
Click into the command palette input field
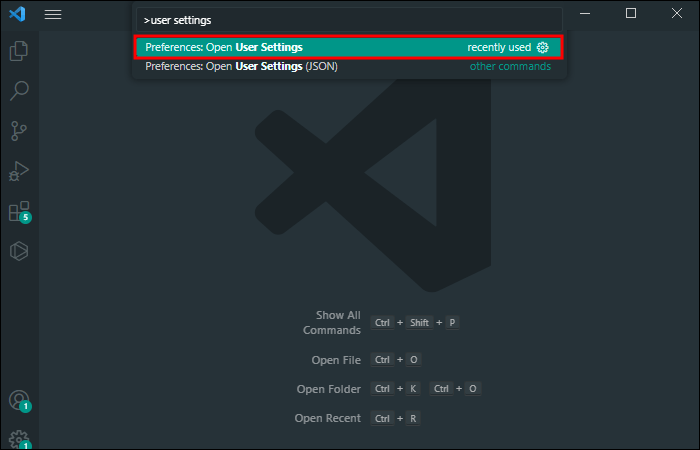point(349,20)
